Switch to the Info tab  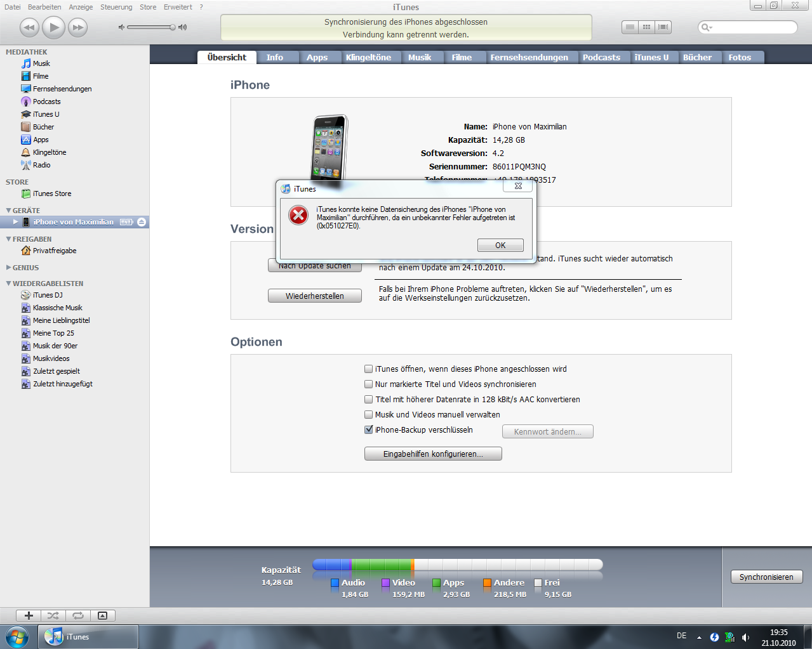275,57
